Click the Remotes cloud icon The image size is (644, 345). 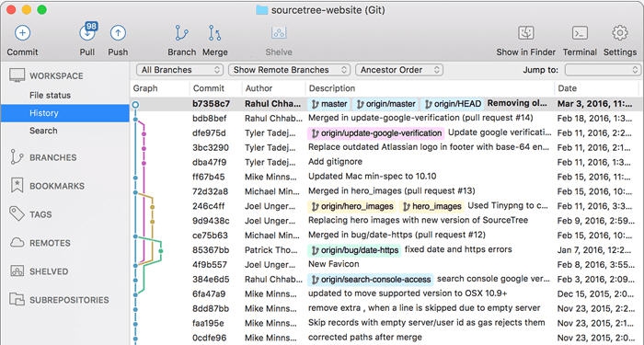tap(17, 242)
